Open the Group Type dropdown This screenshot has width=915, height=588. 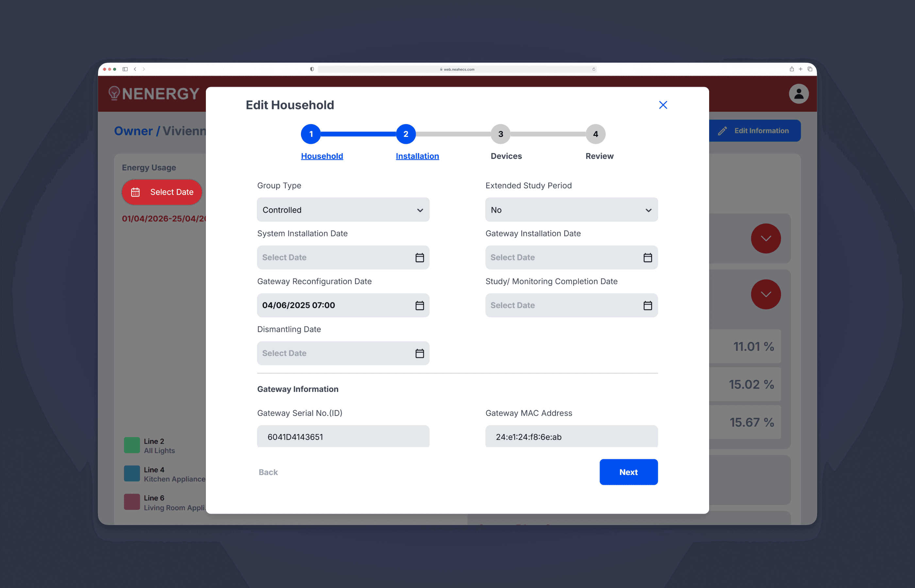pyautogui.click(x=343, y=210)
